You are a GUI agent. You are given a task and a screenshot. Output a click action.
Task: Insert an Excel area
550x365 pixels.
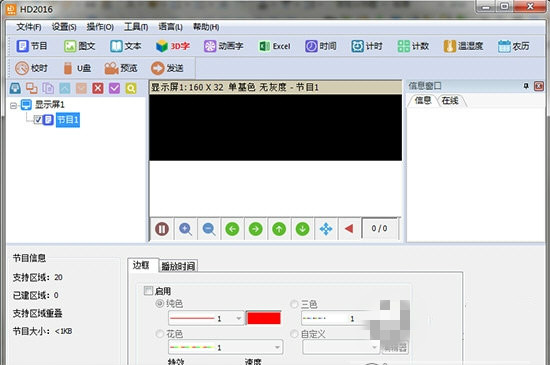pos(274,46)
